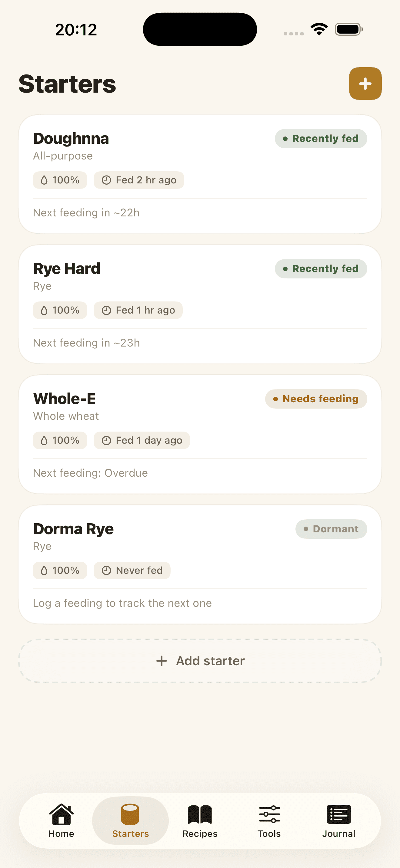Open the Whole-E starter title

(x=65, y=399)
